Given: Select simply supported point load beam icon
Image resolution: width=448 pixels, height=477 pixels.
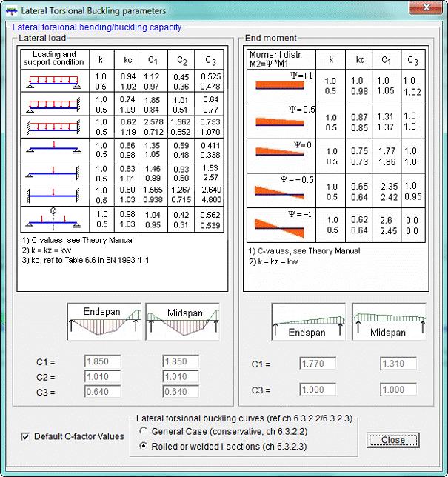Looking at the screenshot, I should pyautogui.click(x=53, y=148).
